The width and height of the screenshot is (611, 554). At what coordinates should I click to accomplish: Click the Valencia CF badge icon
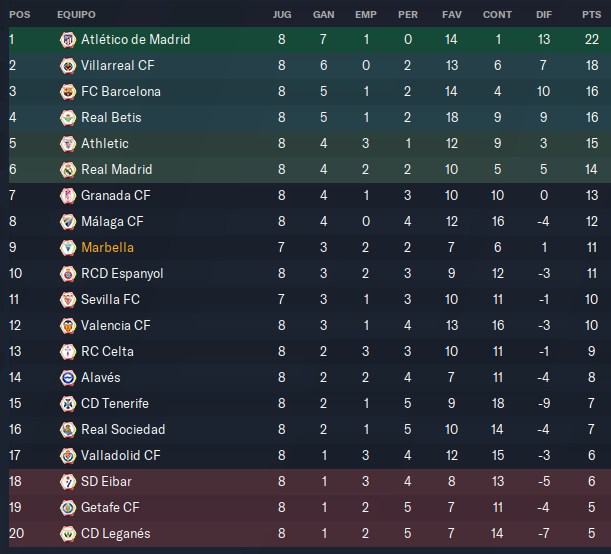point(68,326)
